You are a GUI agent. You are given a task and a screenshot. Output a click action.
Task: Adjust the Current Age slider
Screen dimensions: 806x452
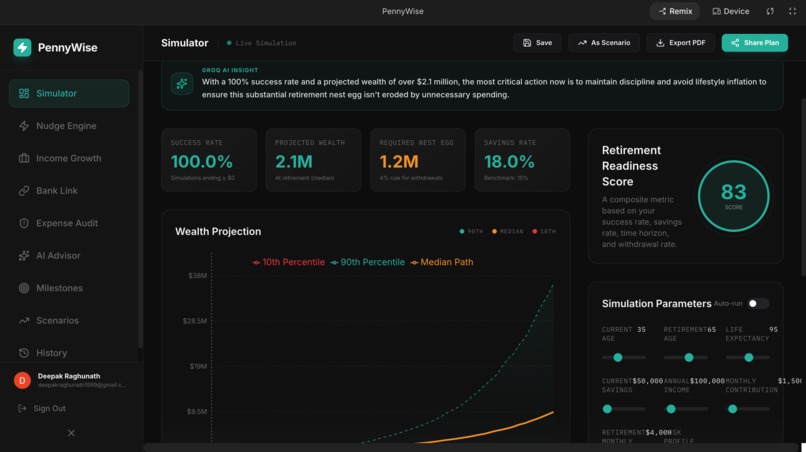click(624, 357)
